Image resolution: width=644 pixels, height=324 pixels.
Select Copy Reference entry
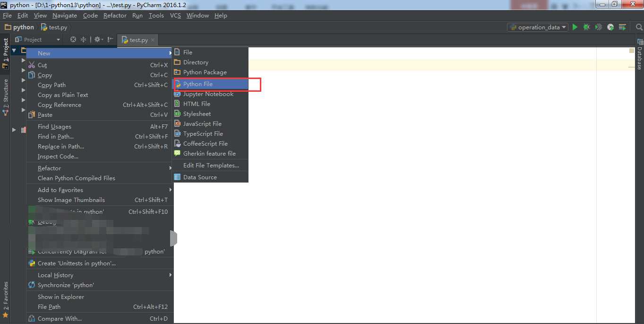coord(100,105)
